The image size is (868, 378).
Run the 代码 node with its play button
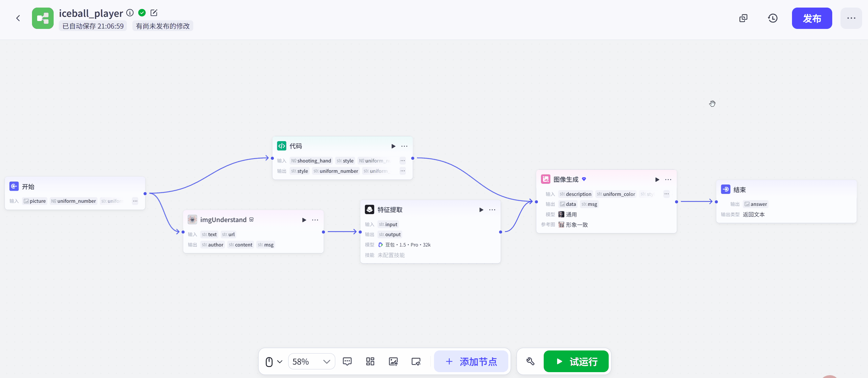tap(393, 146)
